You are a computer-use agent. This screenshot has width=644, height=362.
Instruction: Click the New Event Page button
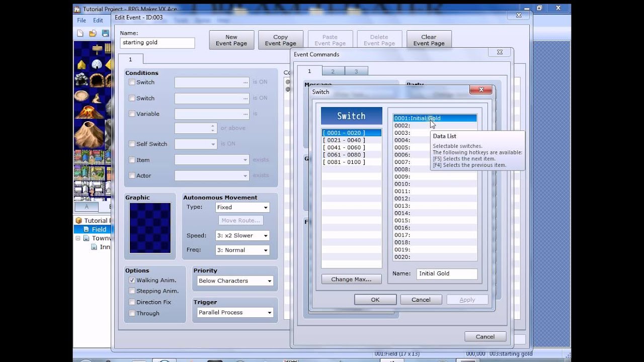pos(231,40)
